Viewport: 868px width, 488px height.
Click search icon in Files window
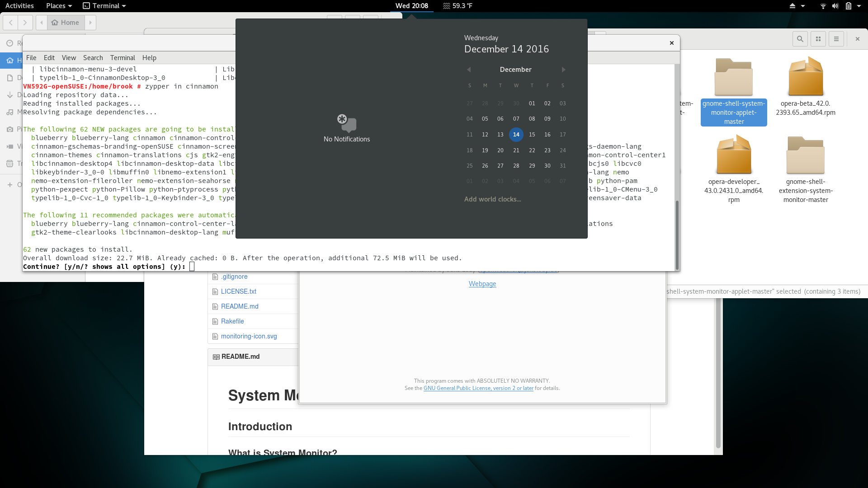800,39
